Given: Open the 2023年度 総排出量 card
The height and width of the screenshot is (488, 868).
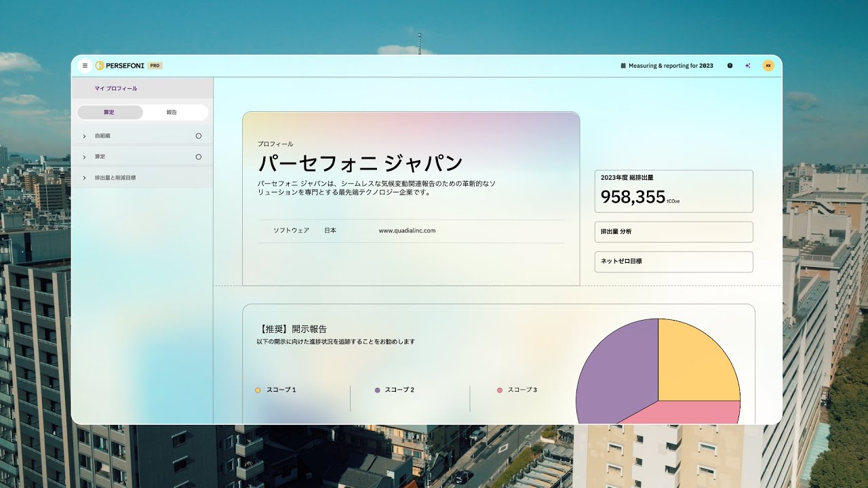Looking at the screenshot, I should point(674,191).
